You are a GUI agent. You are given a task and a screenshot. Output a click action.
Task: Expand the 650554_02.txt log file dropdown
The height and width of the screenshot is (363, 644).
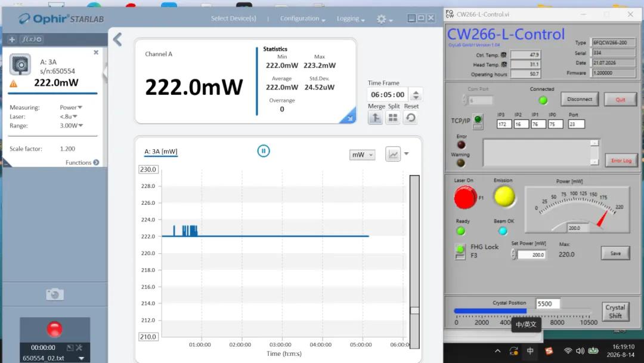point(81,358)
